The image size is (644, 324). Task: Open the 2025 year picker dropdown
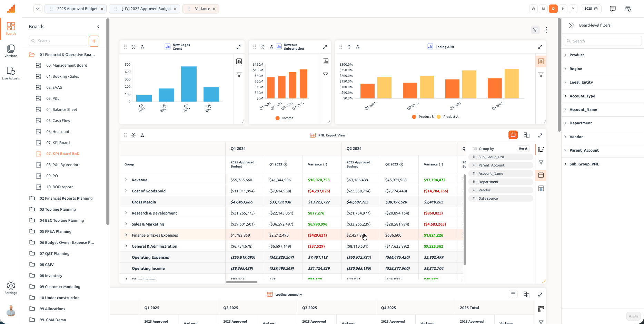click(x=591, y=9)
